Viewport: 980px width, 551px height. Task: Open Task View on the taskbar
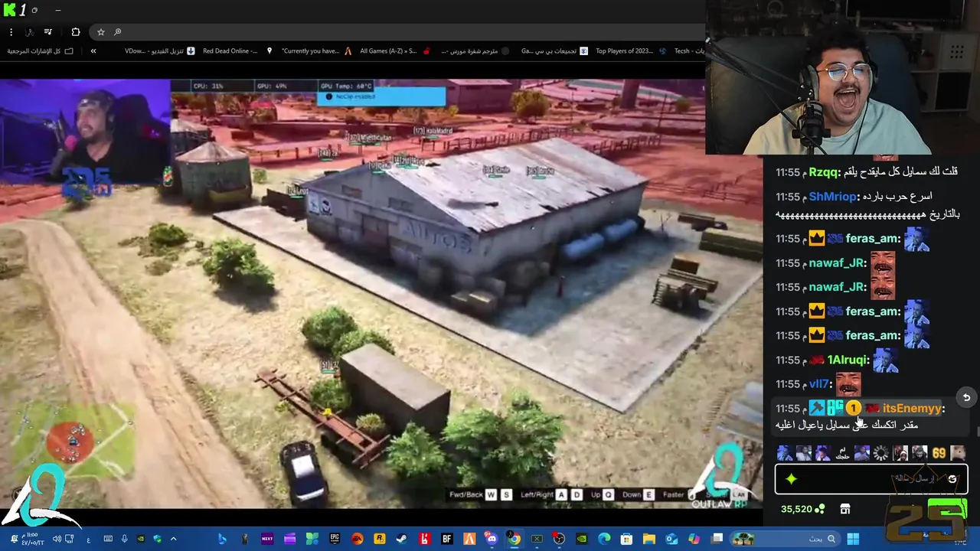(x=717, y=539)
